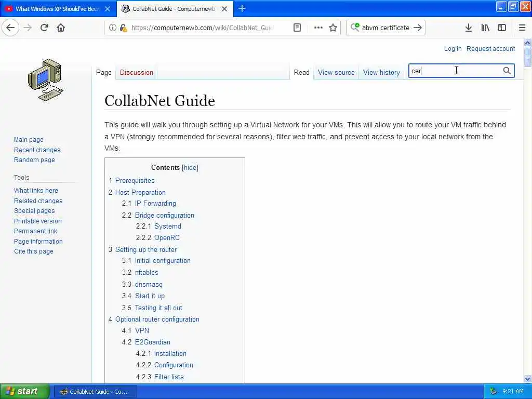Screen dimensions: 532x399
Task: Switch to the What Windows XP Should've Been tab
Action: [58, 9]
